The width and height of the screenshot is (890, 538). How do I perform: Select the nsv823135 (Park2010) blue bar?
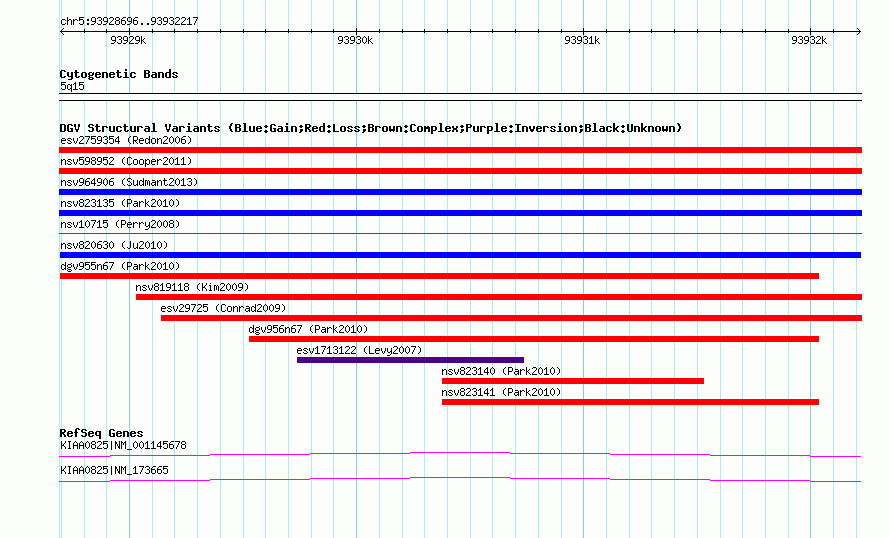460,213
